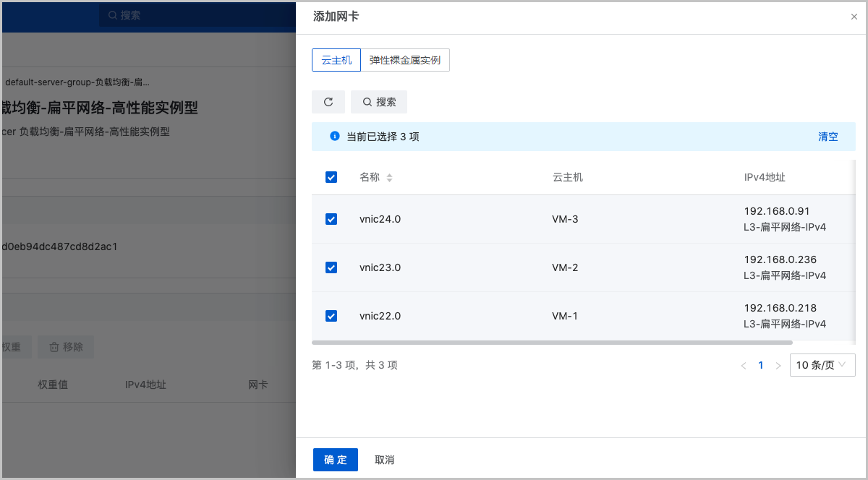Image resolution: width=868 pixels, height=480 pixels.
Task: Open the 搜索 button in dialog
Action: click(x=379, y=102)
